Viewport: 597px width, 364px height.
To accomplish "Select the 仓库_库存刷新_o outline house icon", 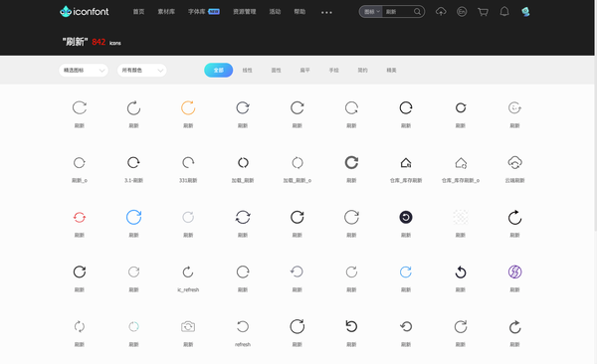I will [461, 163].
